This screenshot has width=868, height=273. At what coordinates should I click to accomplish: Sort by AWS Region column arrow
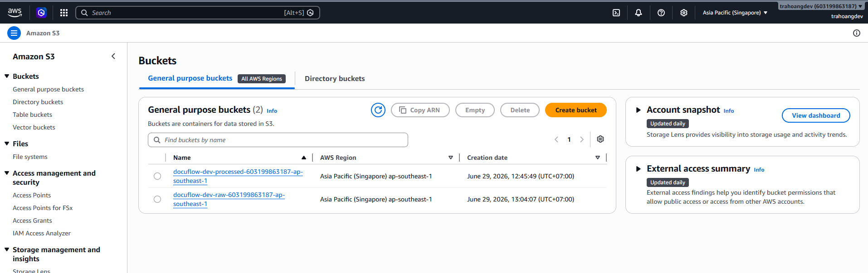tap(451, 158)
